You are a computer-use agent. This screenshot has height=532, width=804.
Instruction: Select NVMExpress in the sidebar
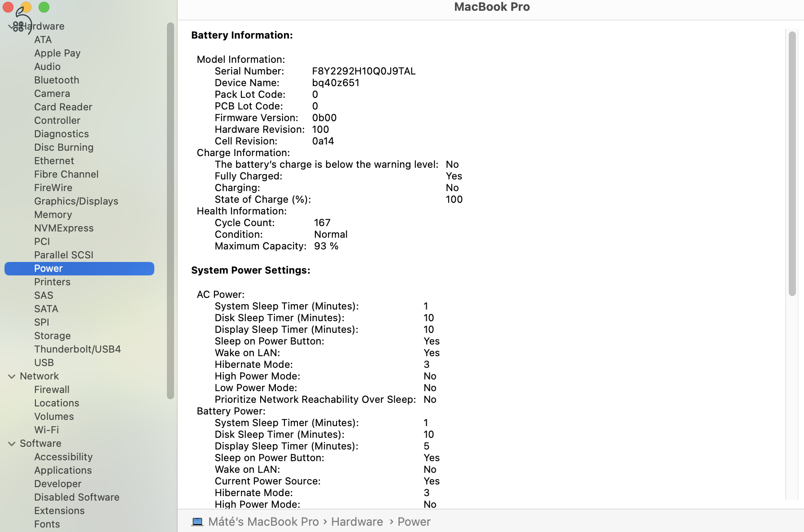tap(64, 228)
